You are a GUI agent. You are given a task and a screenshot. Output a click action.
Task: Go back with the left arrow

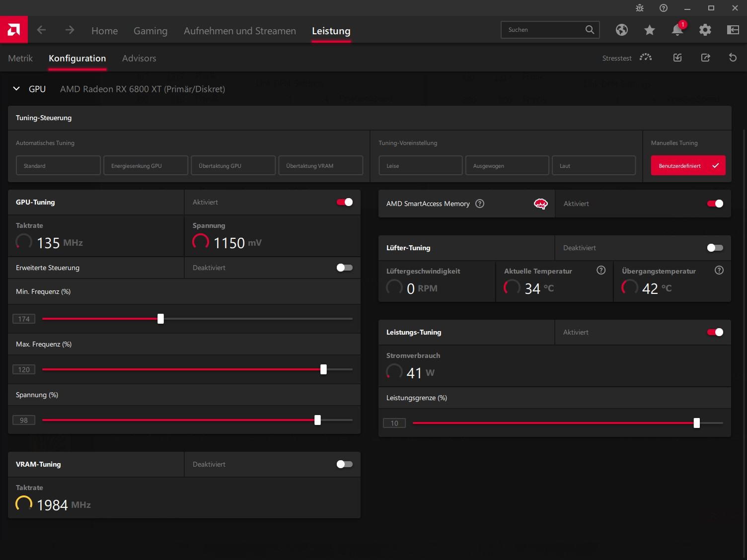[42, 30]
